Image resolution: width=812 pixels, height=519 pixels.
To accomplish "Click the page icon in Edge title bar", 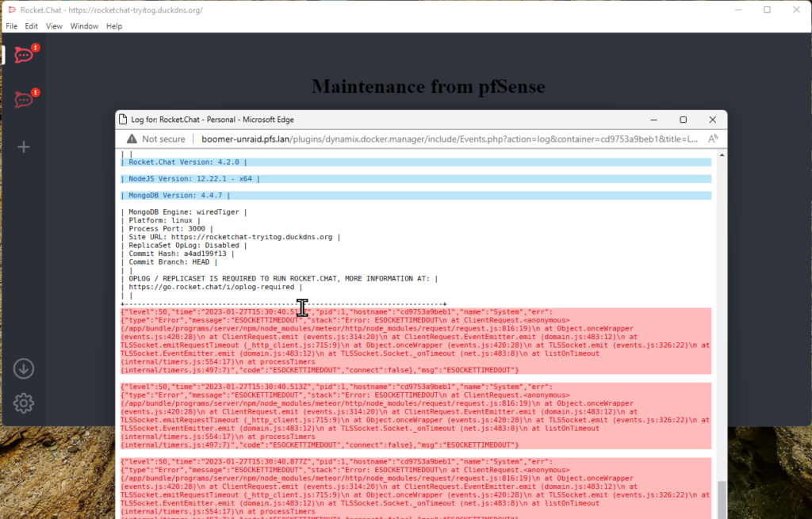I will pos(123,120).
